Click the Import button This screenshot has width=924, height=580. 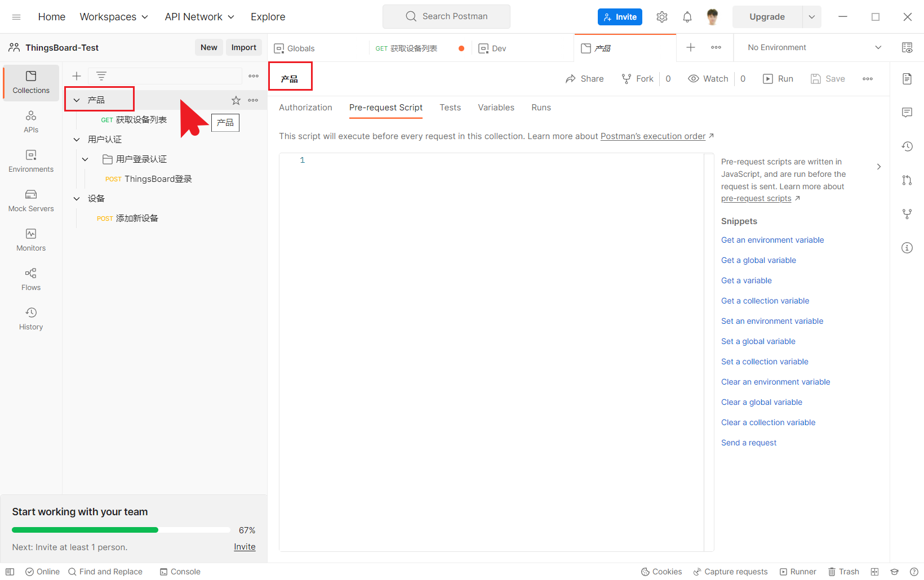click(244, 47)
